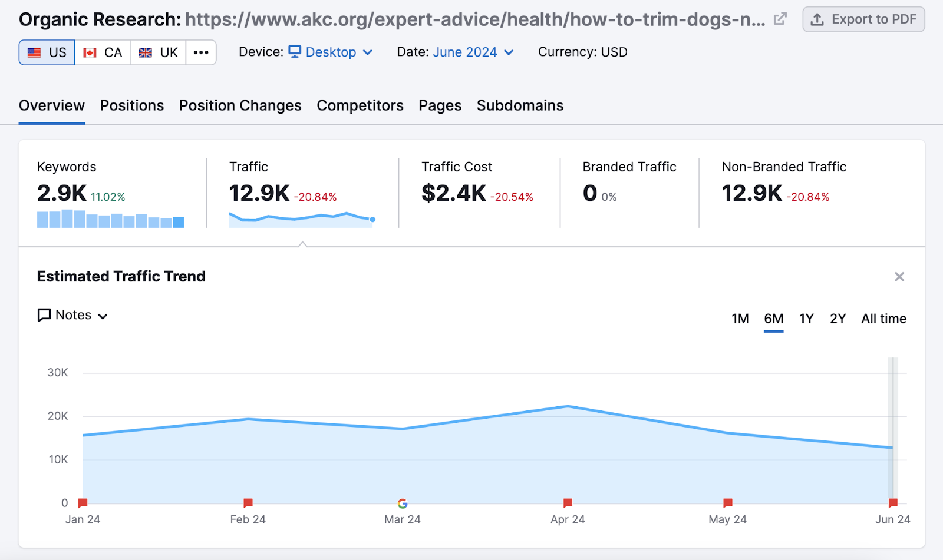This screenshot has height=560, width=943.
Task: Click the Keywords mini bar chart
Action: (x=110, y=220)
